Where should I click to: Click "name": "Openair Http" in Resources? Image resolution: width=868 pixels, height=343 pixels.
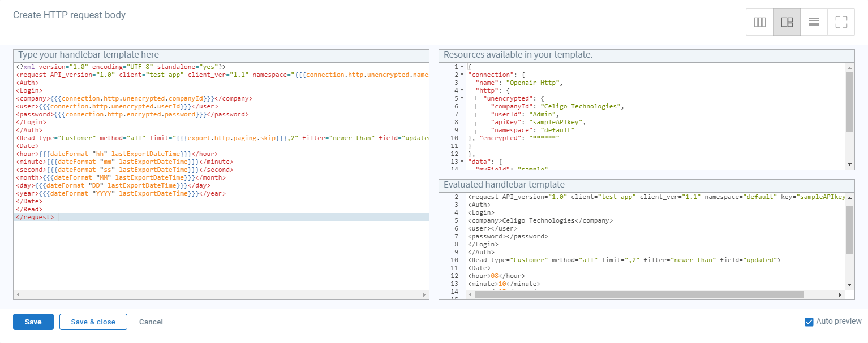click(x=518, y=83)
